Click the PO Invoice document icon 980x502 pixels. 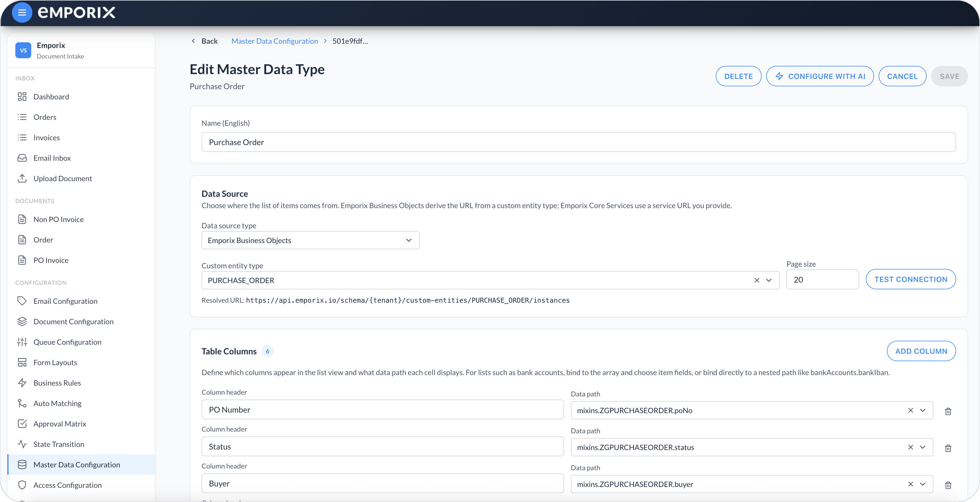pos(22,260)
